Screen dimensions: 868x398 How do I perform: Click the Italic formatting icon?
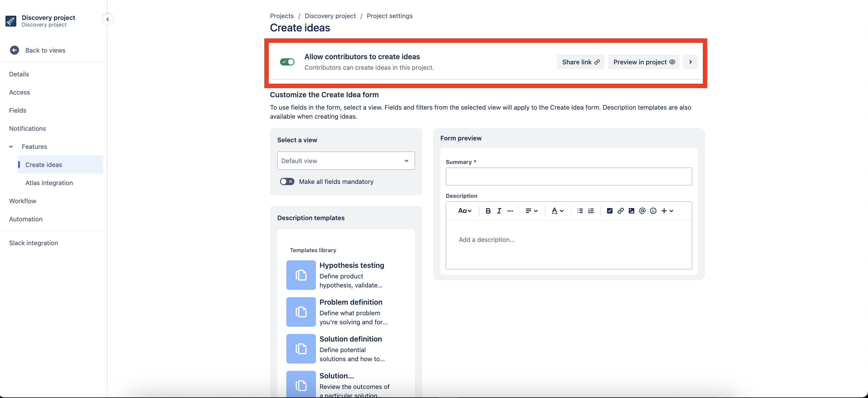(499, 211)
